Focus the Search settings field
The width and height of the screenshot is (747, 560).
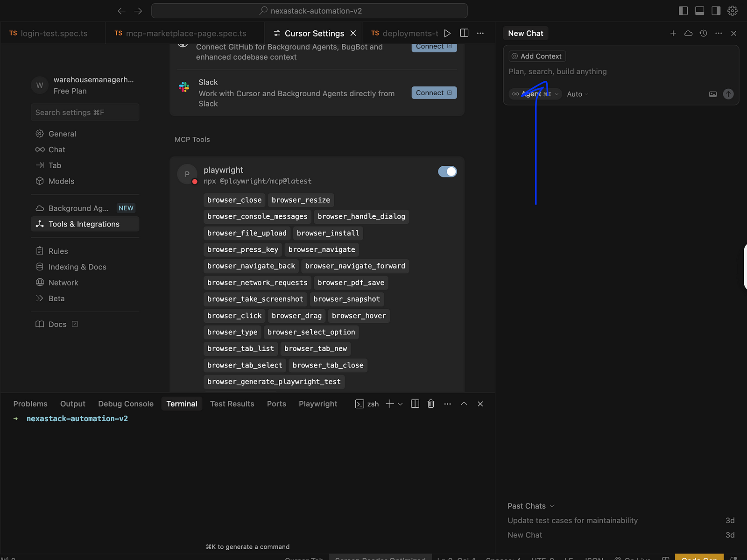(85, 113)
